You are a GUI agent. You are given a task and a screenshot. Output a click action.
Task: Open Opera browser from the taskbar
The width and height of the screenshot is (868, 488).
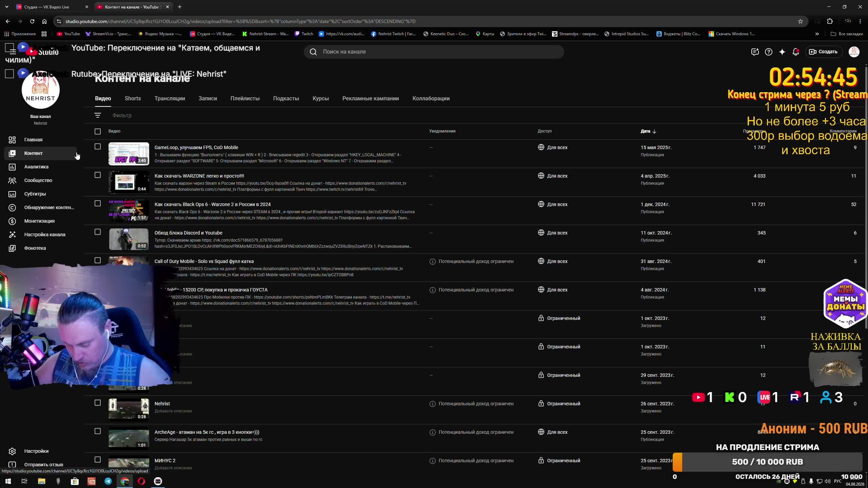click(x=141, y=481)
